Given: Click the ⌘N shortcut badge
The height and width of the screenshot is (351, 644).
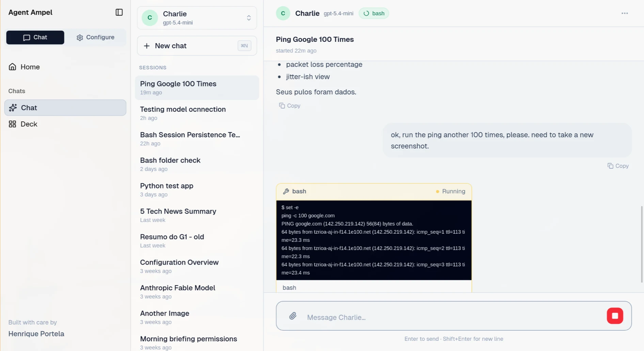Looking at the screenshot, I should pyautogui.click(x=244, y=46).
